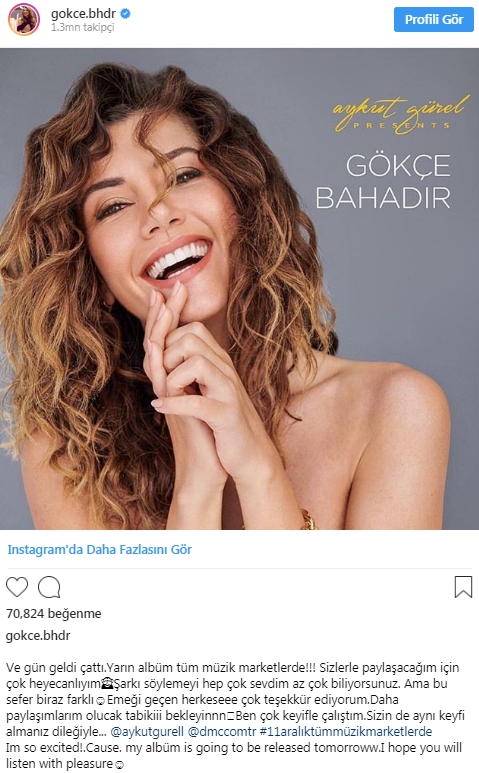Click the Profili Gör button
The image size is (479, 773).
(434, 20)
